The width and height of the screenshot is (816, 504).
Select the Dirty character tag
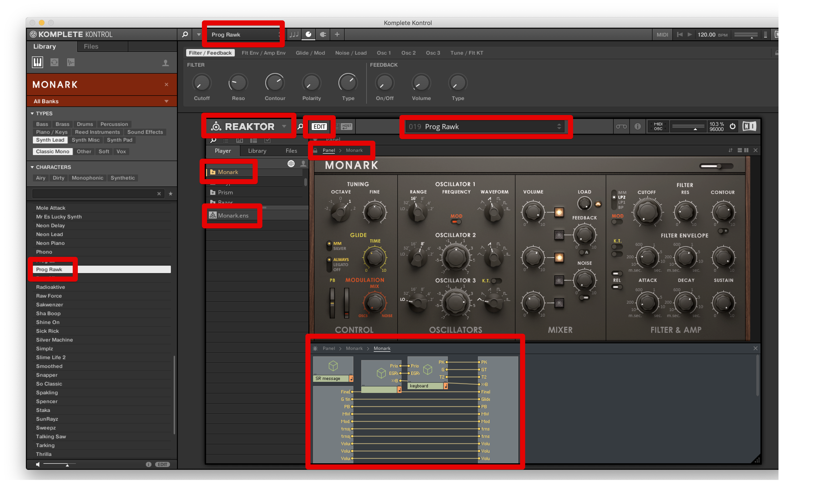tap(58, 178)
